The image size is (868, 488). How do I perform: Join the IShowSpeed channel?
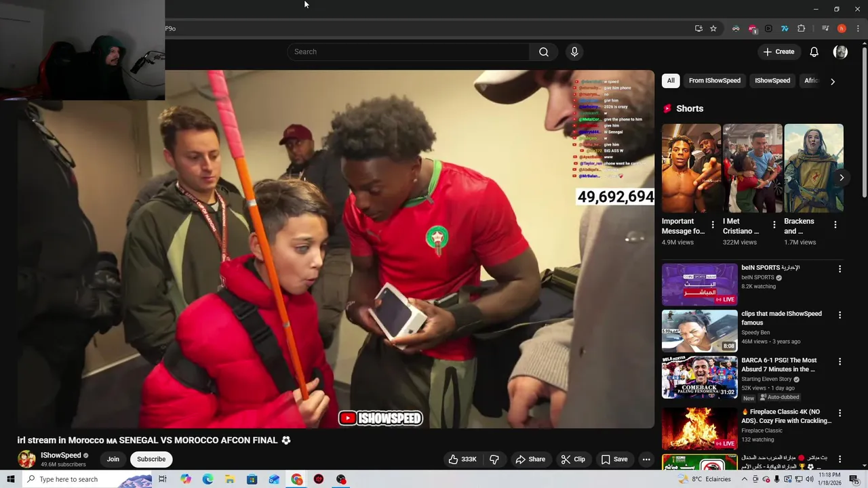pos(113,459)
